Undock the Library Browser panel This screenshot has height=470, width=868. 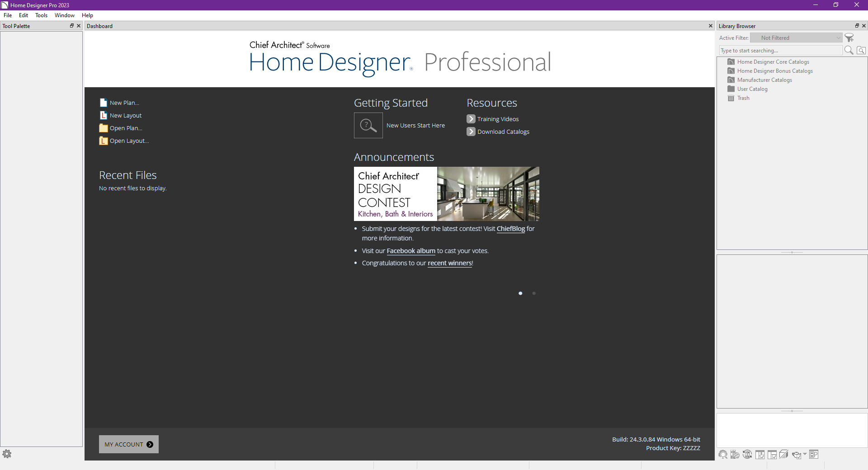[857, 26]
